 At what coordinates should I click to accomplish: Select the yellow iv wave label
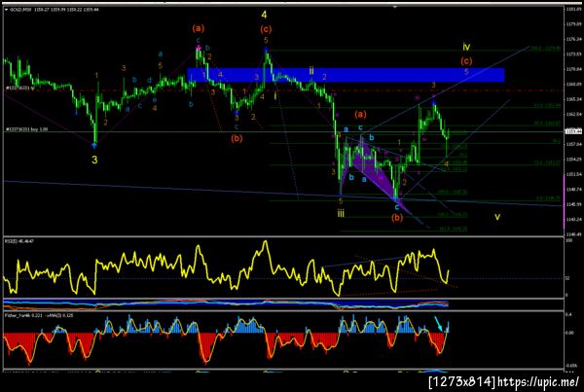[x=466, y=47]
